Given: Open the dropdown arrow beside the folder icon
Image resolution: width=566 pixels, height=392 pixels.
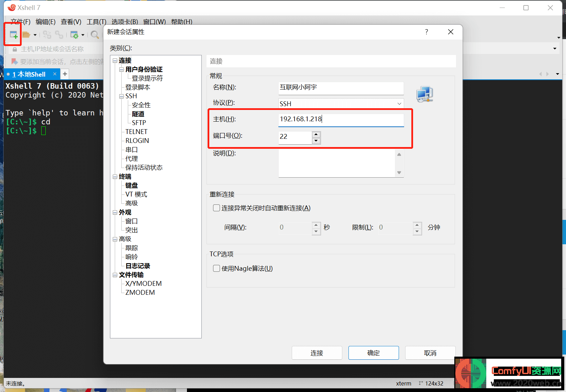Looking at the screenshot, I should tap(35, 35).
